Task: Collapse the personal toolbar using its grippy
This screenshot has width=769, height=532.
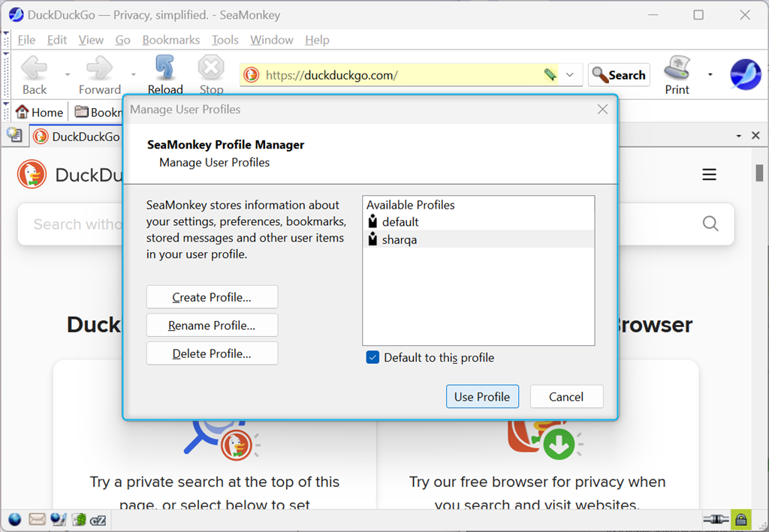Action: point(6,112)
